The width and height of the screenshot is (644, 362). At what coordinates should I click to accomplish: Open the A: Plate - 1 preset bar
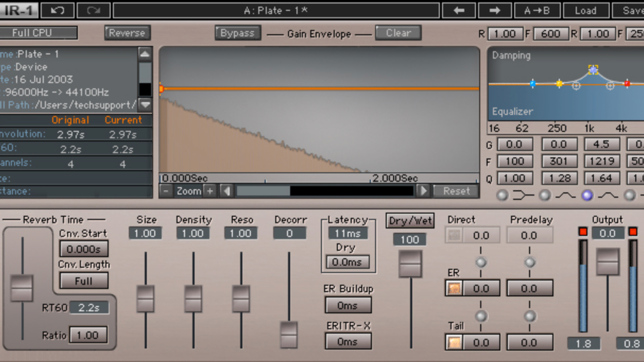point(276,10)
